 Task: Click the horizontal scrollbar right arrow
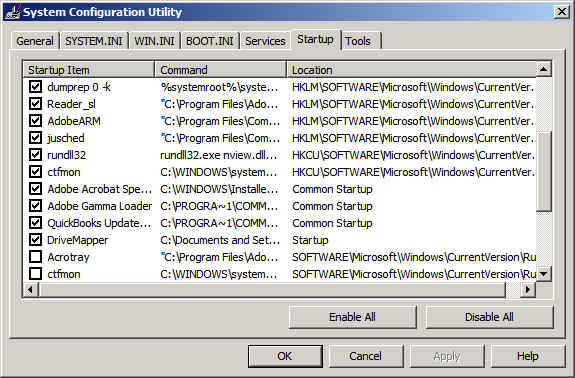coord(528,290)
